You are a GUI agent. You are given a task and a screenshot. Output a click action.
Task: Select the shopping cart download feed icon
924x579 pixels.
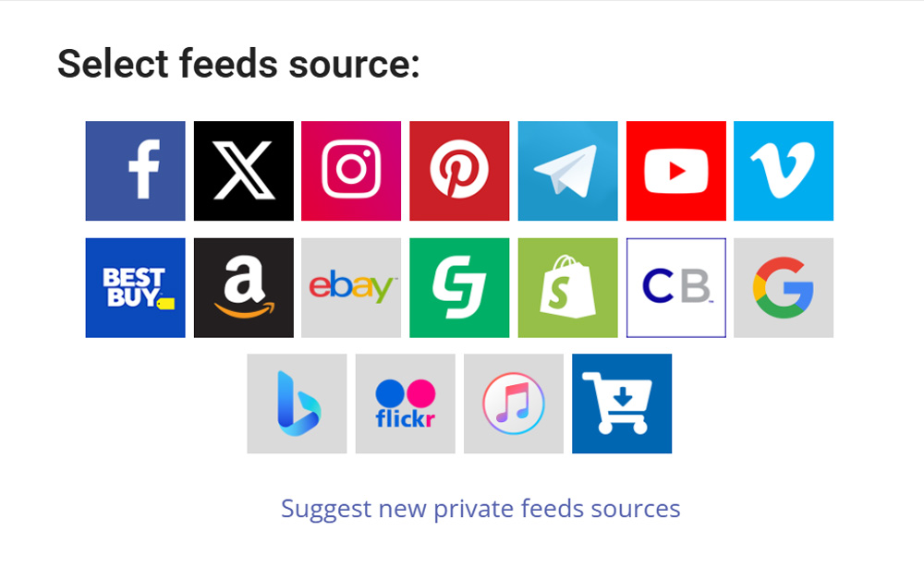[x=622, y=404]
